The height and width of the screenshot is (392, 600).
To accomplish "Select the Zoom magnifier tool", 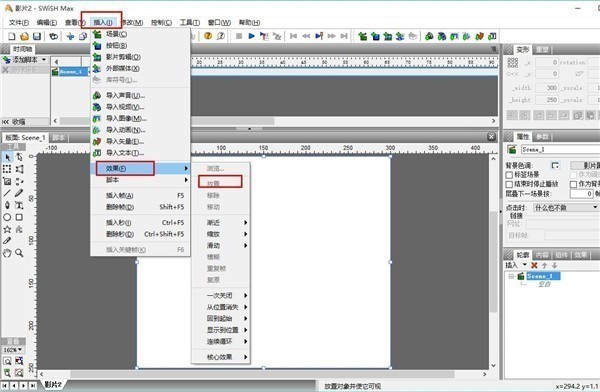I will pyautogui.click(x=19, y=253).
